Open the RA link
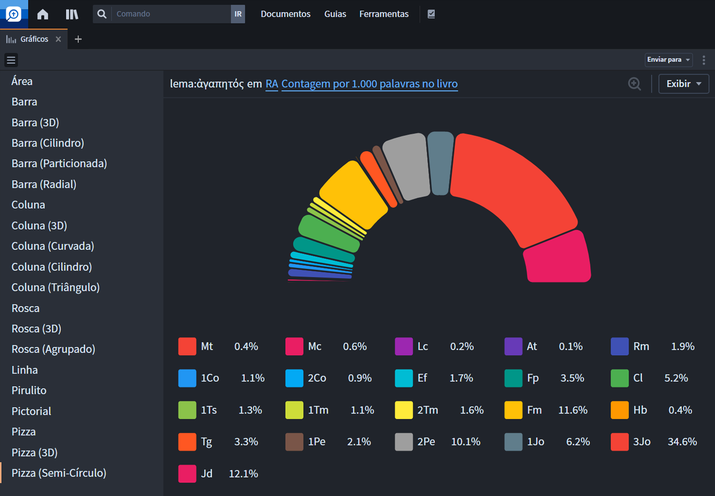This screenshot has height=496, width=715. click(x=272, y=84)
